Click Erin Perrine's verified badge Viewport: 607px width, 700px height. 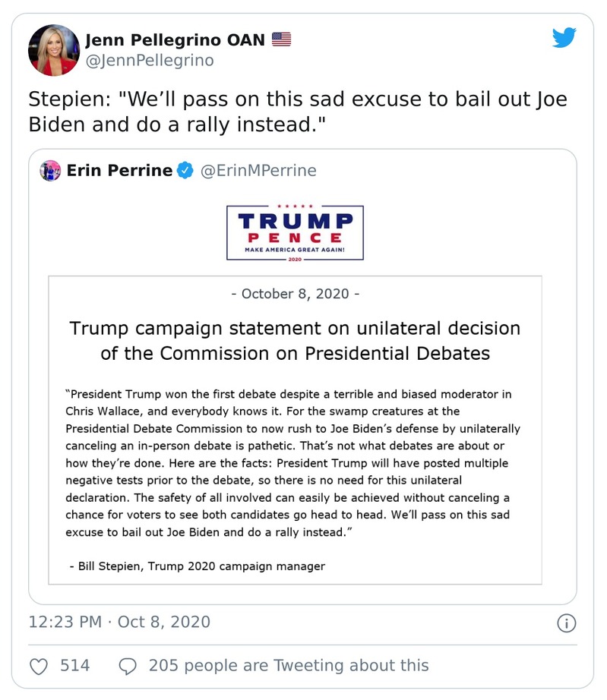tap(185, 171)
